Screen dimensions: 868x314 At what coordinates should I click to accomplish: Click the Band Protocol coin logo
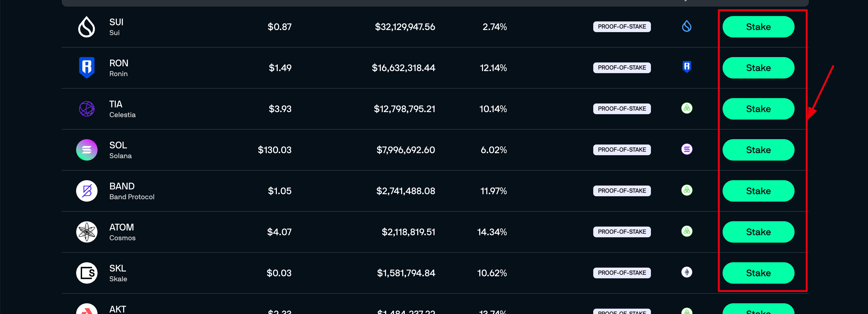point(87,191)
